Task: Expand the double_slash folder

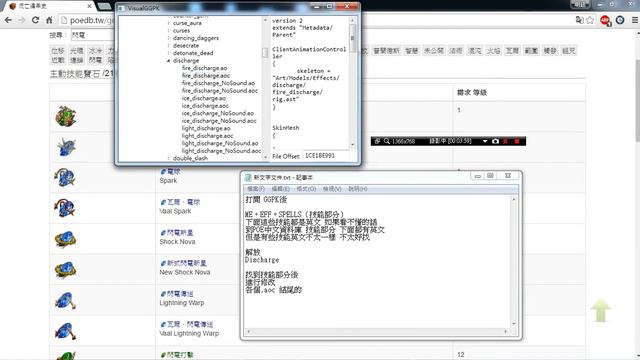Action: (x=168, y=158)
